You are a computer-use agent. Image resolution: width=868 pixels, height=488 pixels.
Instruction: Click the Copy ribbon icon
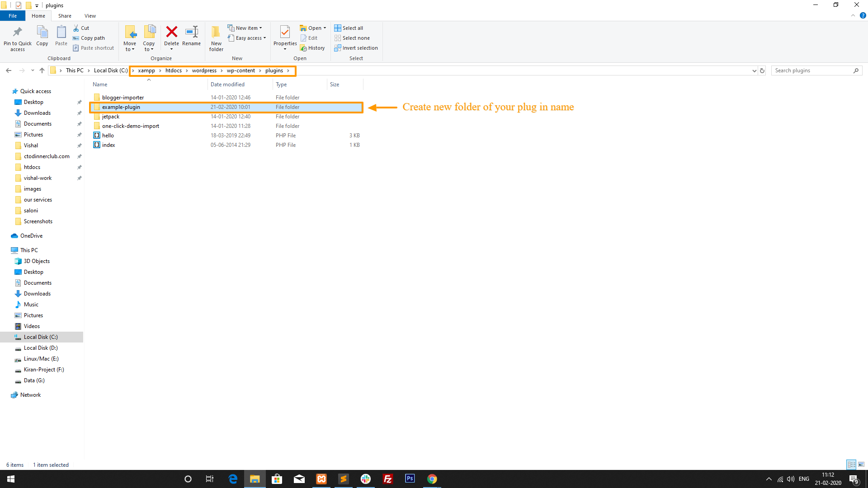coord(42,32)
